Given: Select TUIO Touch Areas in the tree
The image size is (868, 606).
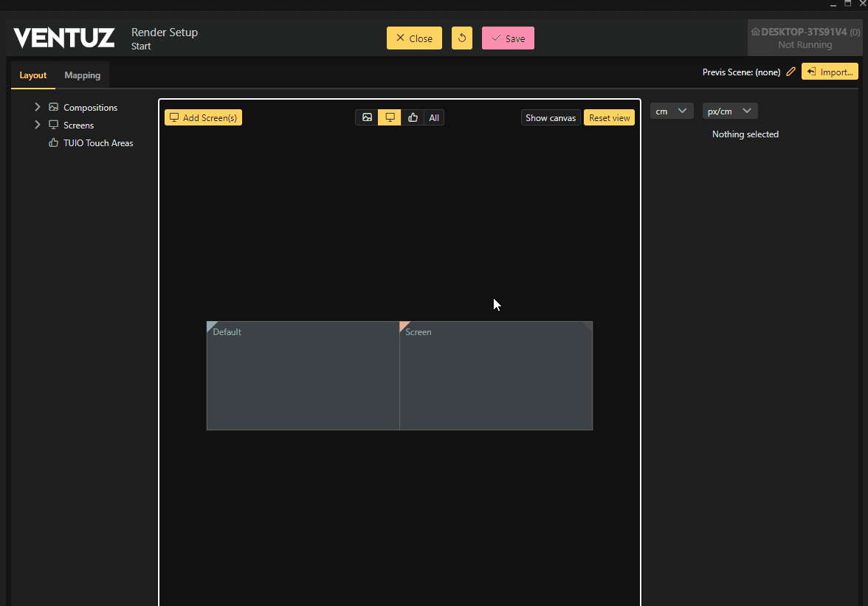Looking at the screenshot, I should coord(98,143).
